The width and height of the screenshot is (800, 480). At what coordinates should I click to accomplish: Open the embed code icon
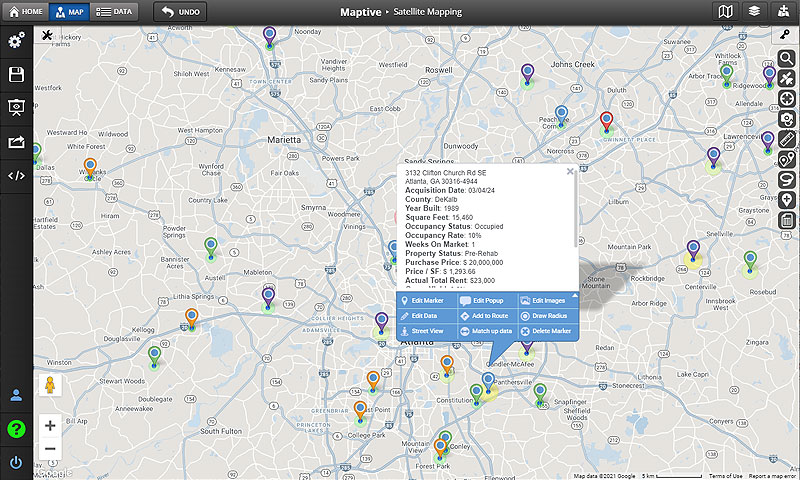tap(16, 175)
